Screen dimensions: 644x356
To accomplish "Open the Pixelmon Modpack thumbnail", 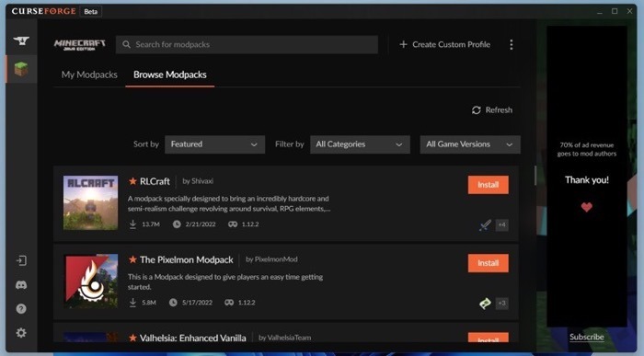I will pos(90,281).
